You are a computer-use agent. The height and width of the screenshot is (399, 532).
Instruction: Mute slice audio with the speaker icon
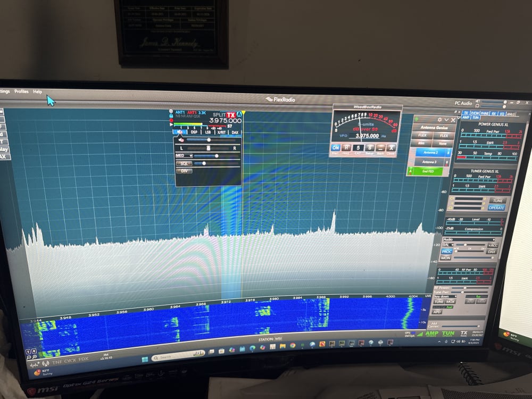(181, 140)
